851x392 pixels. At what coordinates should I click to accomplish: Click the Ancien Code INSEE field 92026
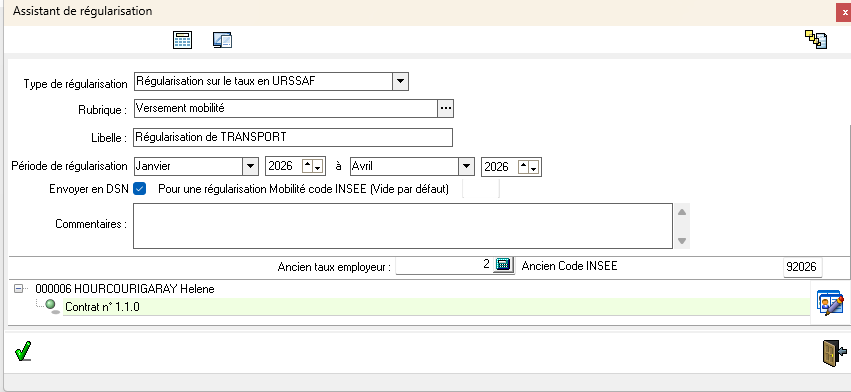click(803, 267)
